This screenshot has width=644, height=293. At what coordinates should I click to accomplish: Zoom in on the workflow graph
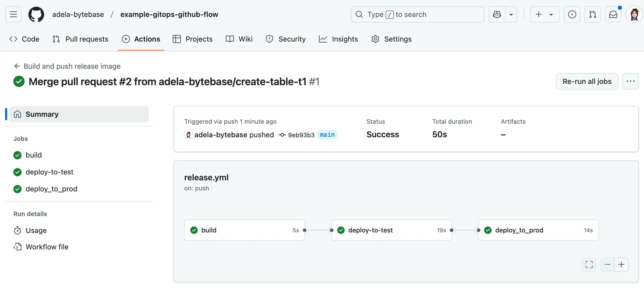621,264
